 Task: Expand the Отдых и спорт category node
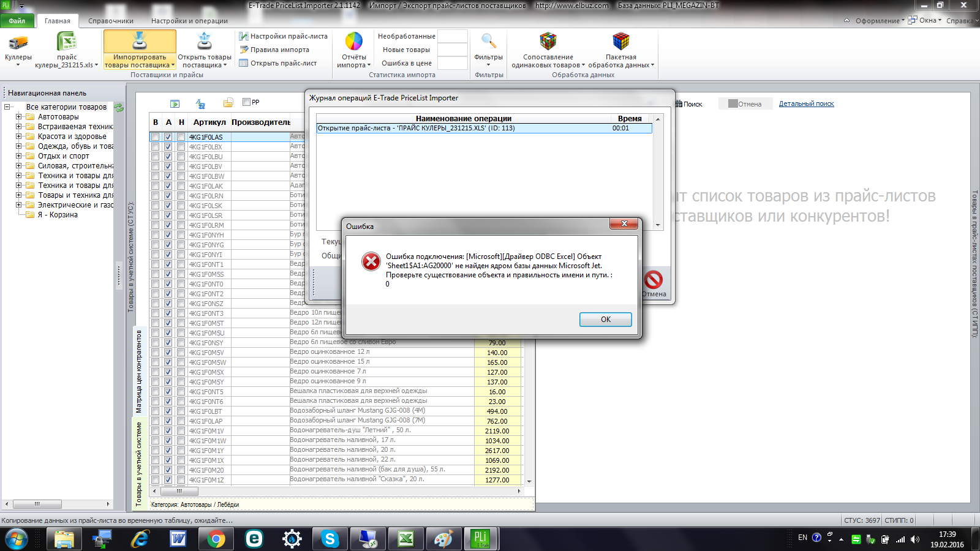pos(18,156)
